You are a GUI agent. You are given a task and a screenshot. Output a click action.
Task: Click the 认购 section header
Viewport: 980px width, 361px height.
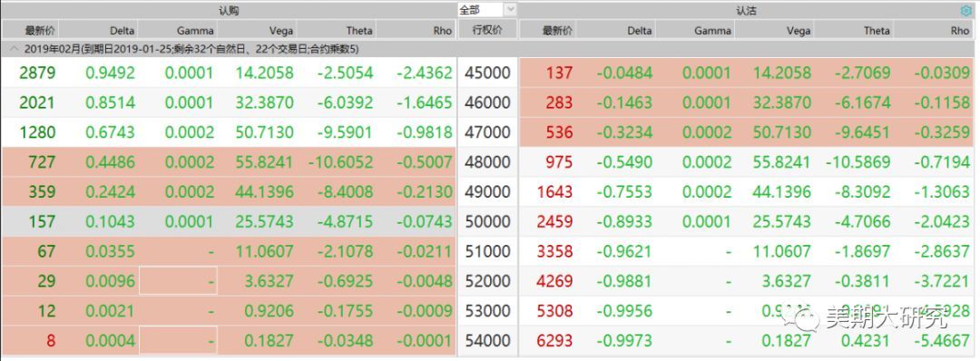pos(229,10)
